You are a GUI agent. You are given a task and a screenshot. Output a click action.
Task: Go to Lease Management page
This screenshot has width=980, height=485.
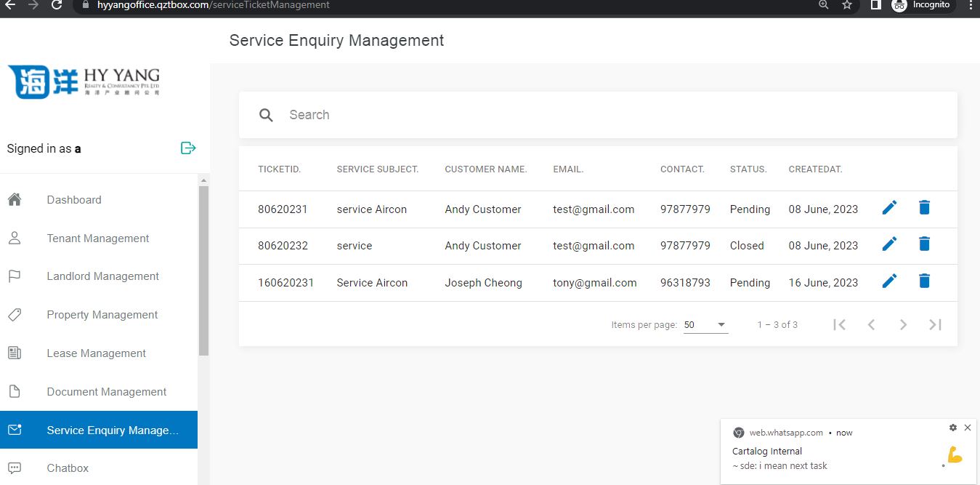click(x=97, y=353)
